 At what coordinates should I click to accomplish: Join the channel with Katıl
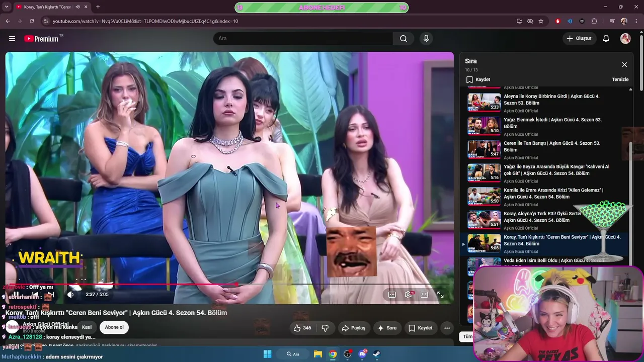tap(87, 327)
